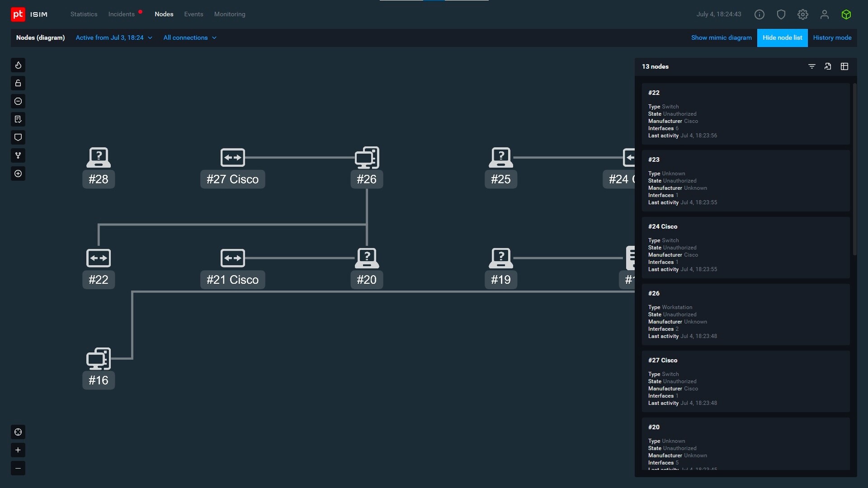
Task: Click the node list vertical scrollbar
Action: [x=854, y=169]
